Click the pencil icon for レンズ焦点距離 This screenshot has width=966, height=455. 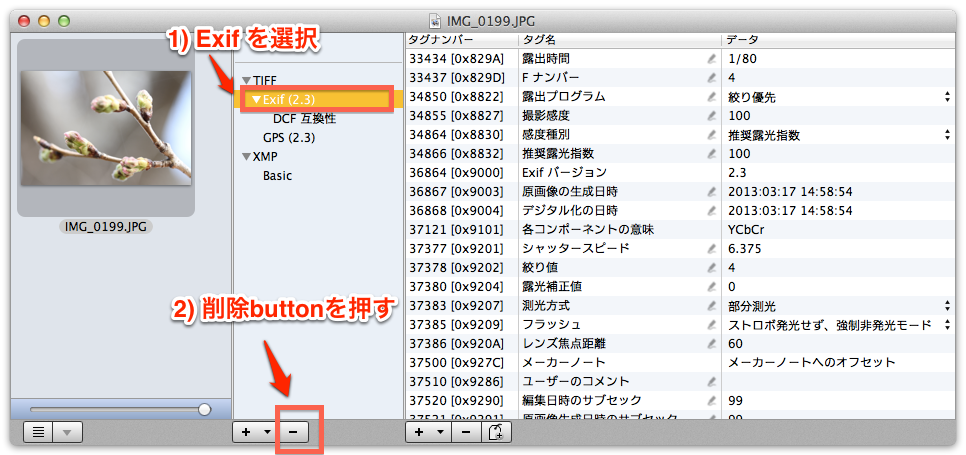tap(712, 344)
